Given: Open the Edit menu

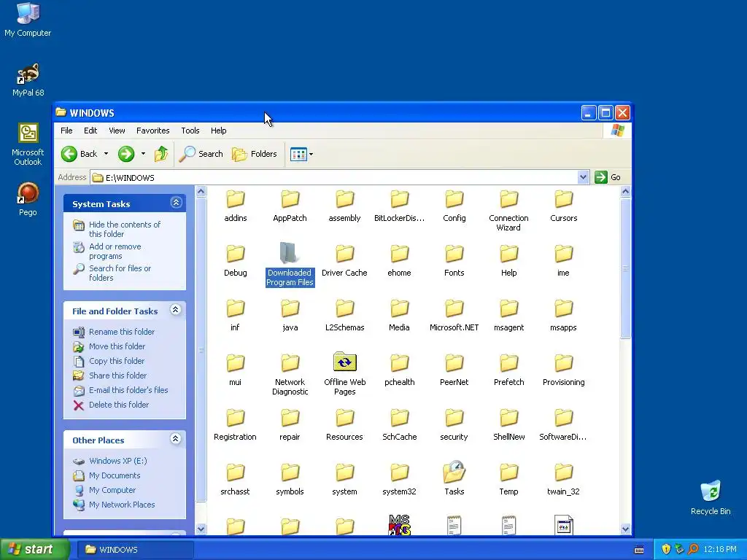Looking at the screenshot, I should click(90, 131).
